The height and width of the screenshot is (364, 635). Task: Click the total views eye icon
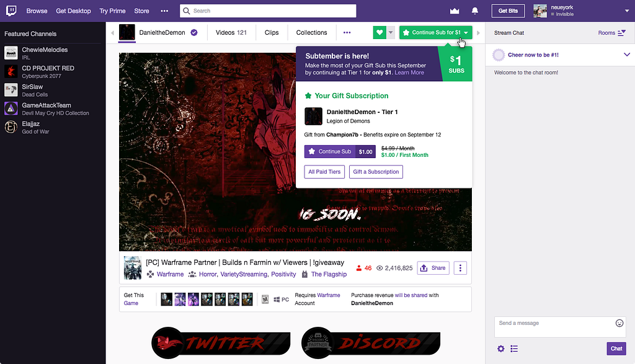[380, 268]
